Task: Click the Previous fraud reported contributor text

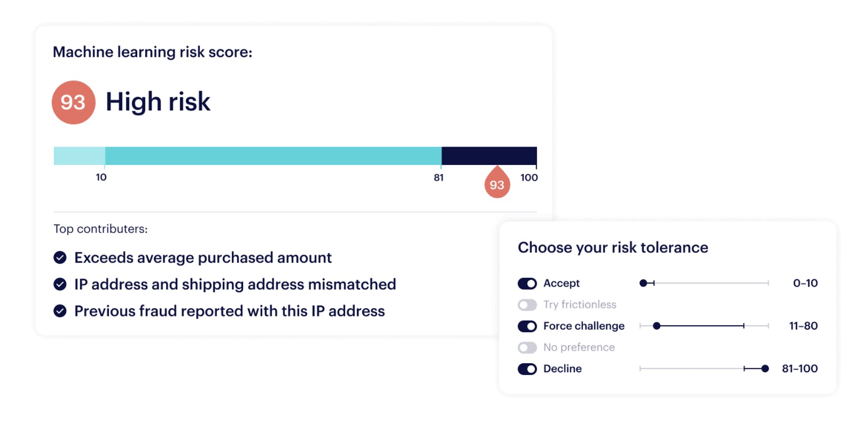Action: 229,311
